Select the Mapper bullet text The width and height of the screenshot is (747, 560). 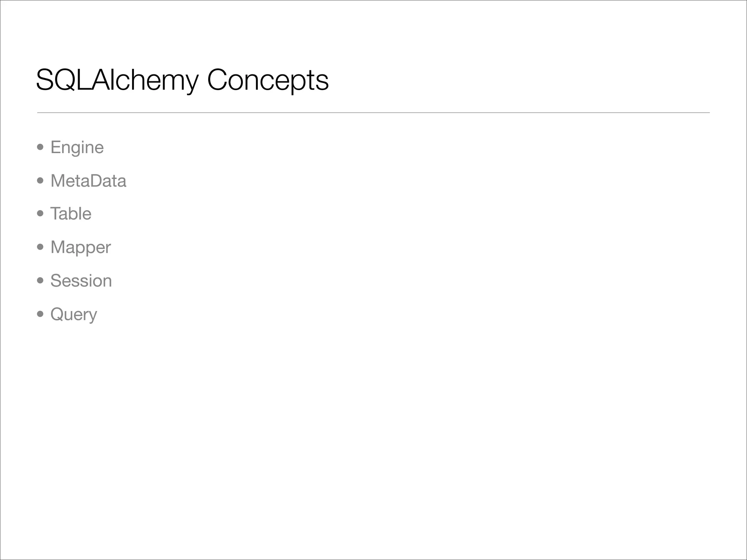click(81, 248)
